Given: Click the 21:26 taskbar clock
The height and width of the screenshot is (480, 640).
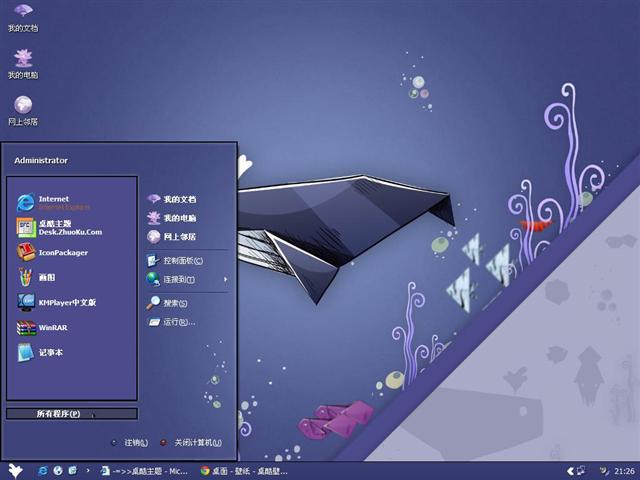Looking at the screenshot, I should [624, 471].
